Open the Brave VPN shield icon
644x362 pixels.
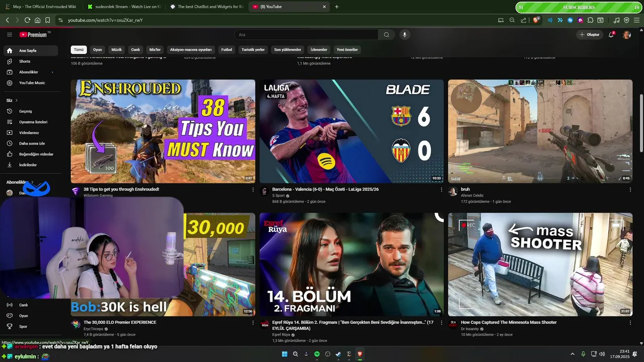(626, 20)
